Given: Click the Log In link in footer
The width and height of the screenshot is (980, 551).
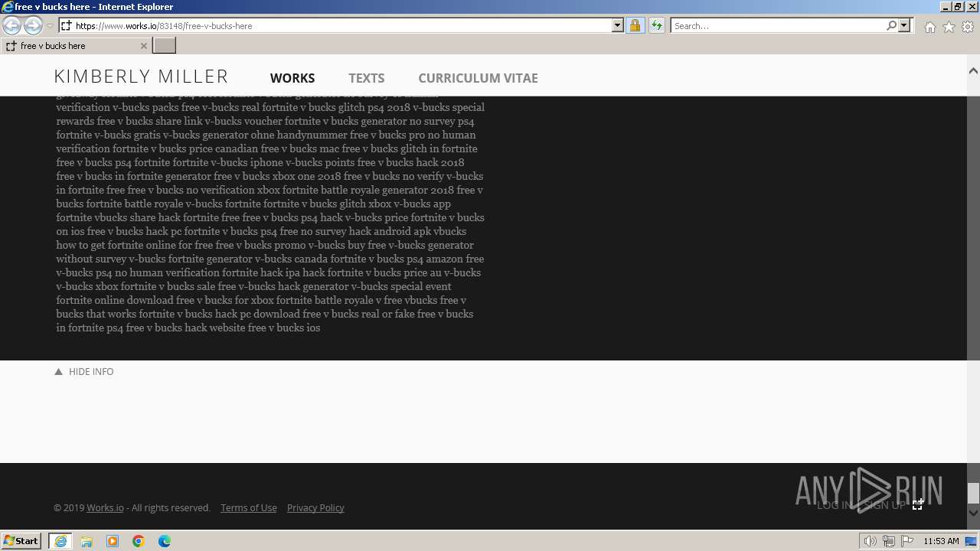Looking at the screenshot, I should (835, 505).
